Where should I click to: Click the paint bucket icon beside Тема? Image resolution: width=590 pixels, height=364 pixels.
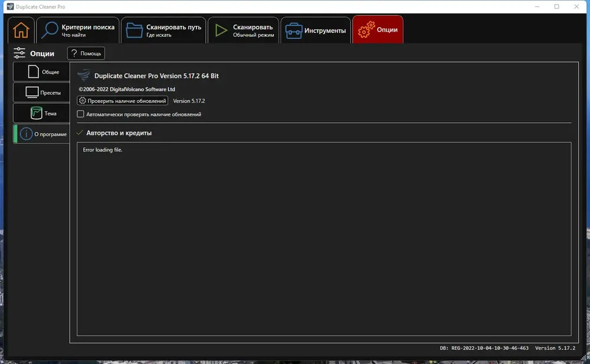[36, 113]
